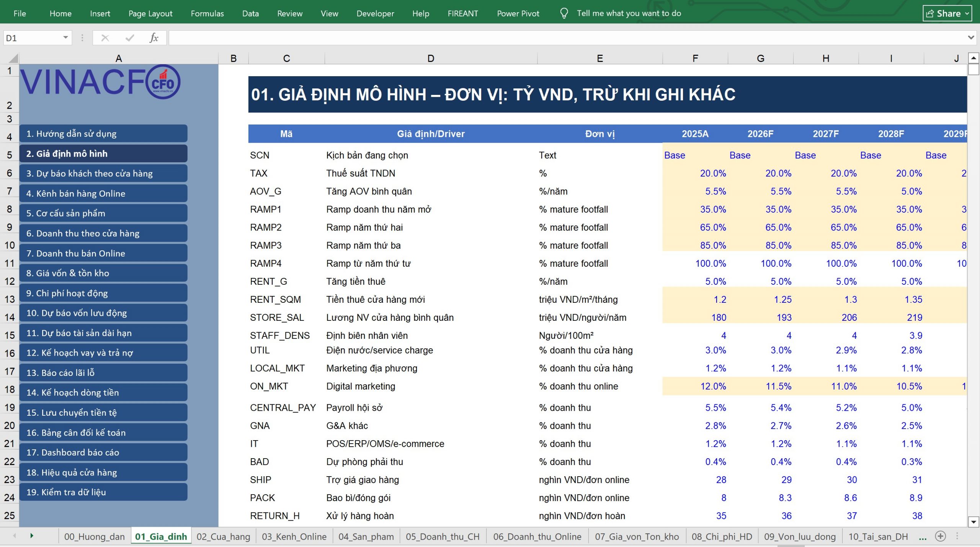Screen dimensions: 980x547
Task: Open 8. Giá vốn & tồn kho button
Action: 103,273
